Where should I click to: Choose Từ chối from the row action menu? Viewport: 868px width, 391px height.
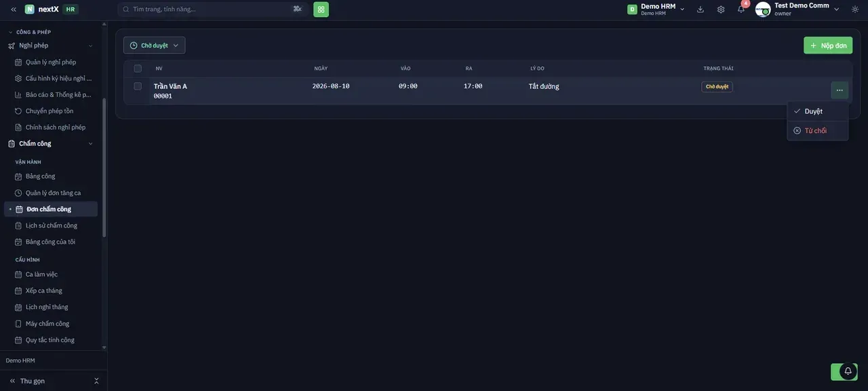(818, 130)
